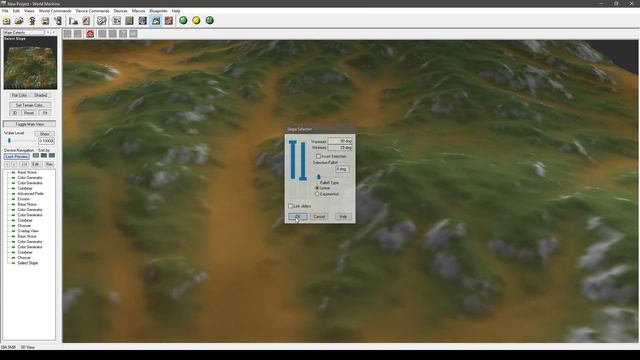Click the Maximum degrees input field

pos(340,141)
